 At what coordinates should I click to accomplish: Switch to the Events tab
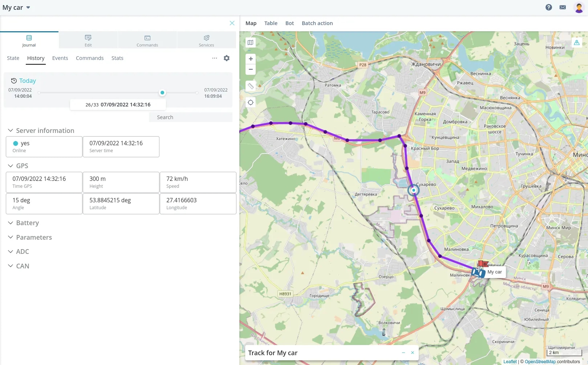click(x=60, y=58)
